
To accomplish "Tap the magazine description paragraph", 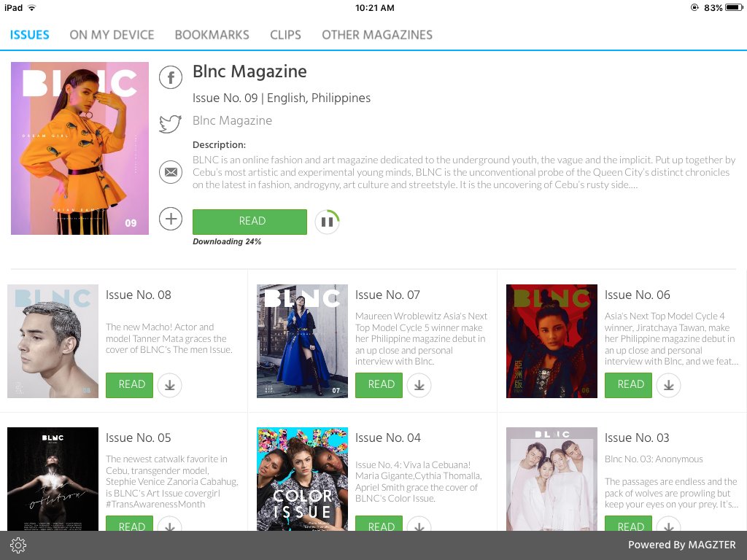I will pyautogui.click(x=464, y=172).
